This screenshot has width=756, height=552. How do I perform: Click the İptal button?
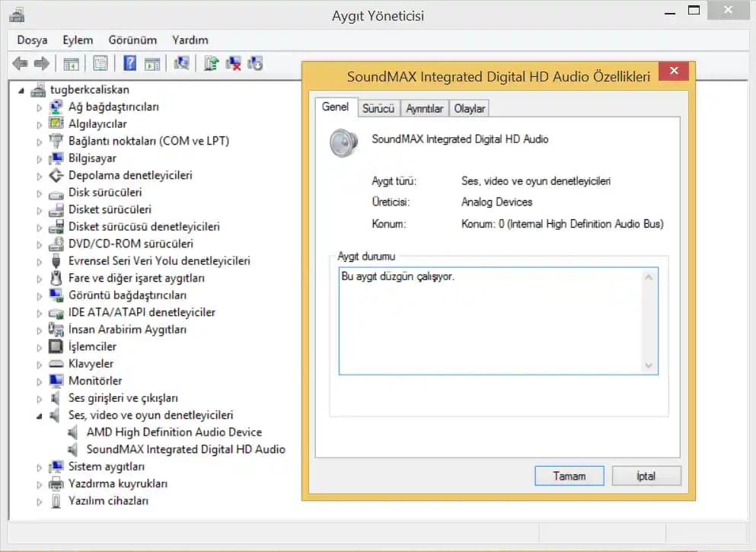(646, 476)
